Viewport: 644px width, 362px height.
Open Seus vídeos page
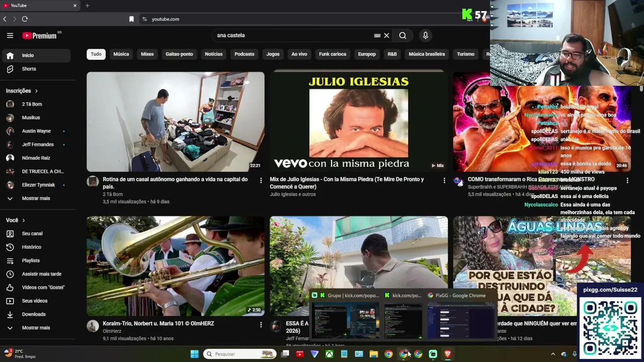pyautogui.click(x=36, y=301)
